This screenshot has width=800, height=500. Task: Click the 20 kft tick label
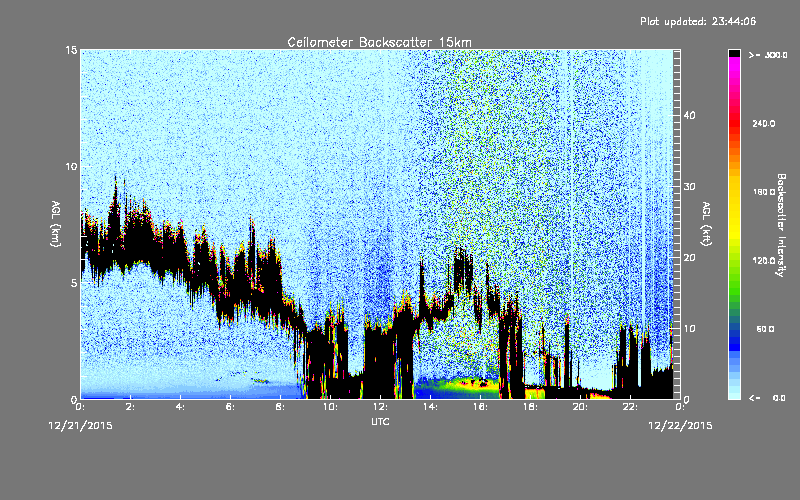tap(689, 257)
